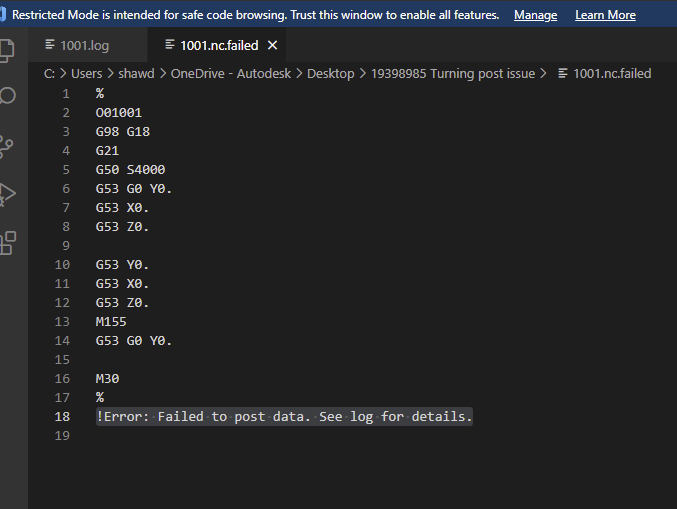Select the 1001.nc.failed tab
This screenshot has height=509, width=677.
(x=219, y=46)
